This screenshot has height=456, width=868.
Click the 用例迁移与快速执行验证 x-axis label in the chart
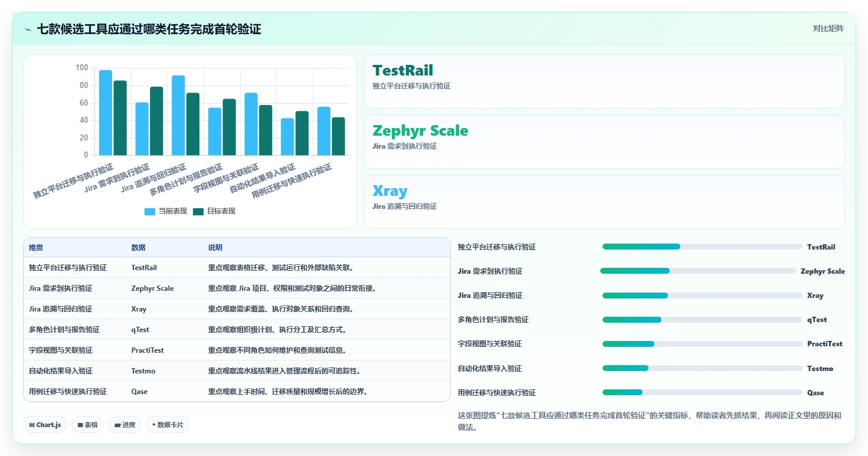292,182
